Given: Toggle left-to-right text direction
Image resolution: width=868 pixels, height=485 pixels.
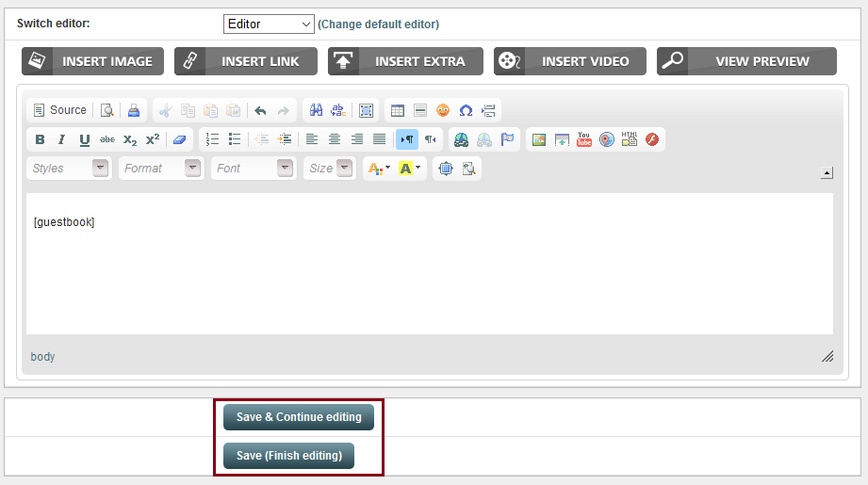Looking at the screenshot, I should [x=407, y=139].
